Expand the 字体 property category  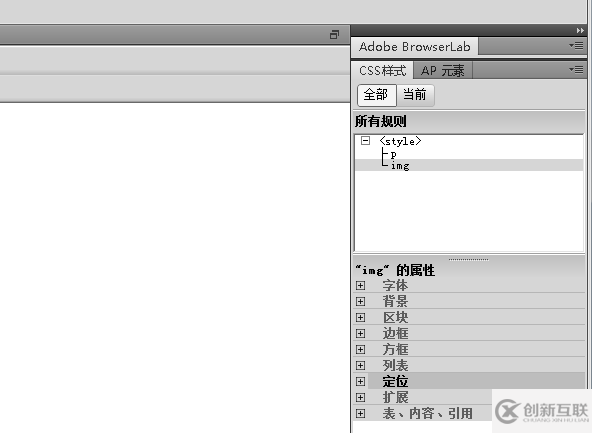360,285
